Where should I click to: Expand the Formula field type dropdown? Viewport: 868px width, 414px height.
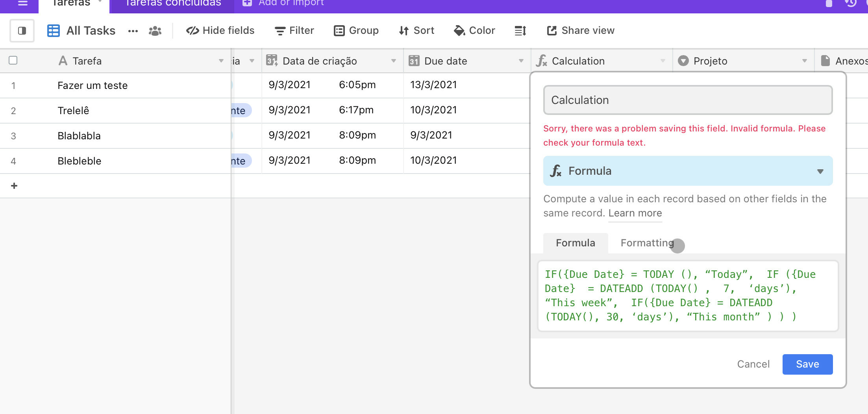[x=688, y=171]
